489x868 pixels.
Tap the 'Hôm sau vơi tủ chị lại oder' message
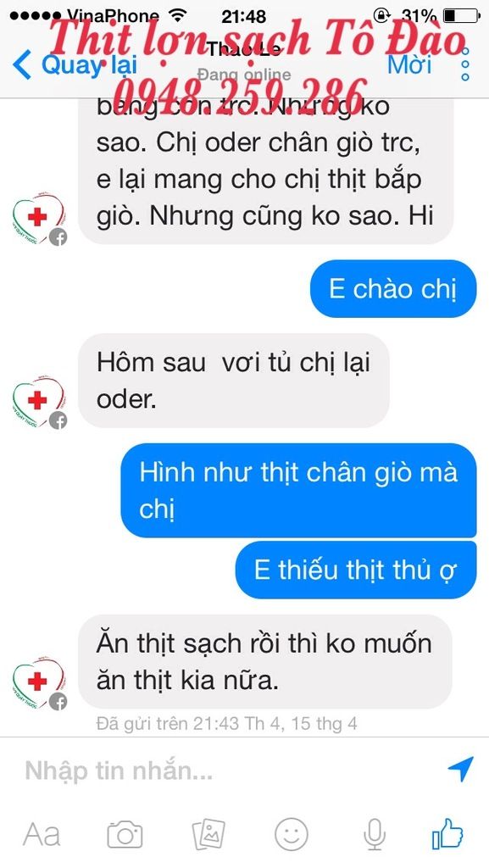pyautogui.click(x=233, y=381)
